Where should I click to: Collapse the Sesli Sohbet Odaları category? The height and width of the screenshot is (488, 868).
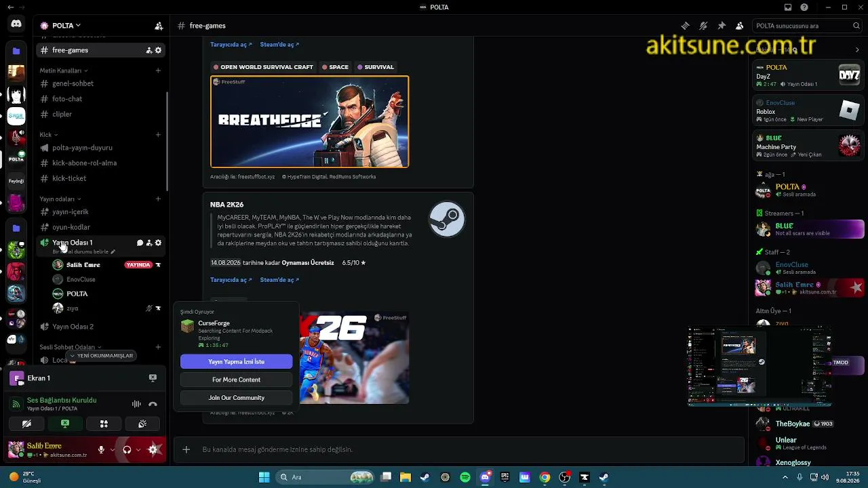(x=71, y=347)
